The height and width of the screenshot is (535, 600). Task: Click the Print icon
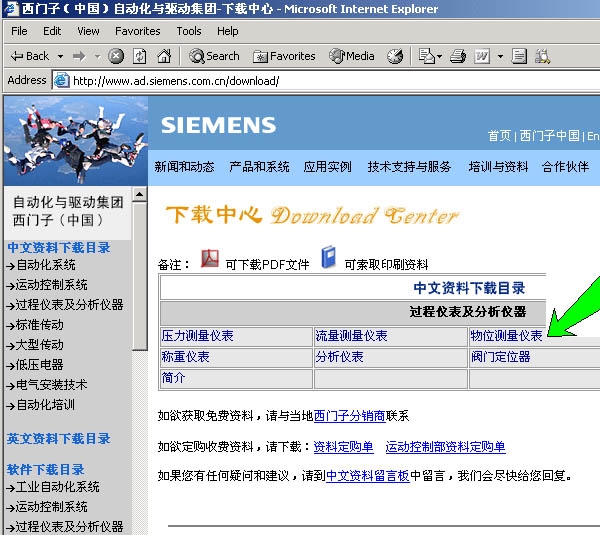[458, 56]
